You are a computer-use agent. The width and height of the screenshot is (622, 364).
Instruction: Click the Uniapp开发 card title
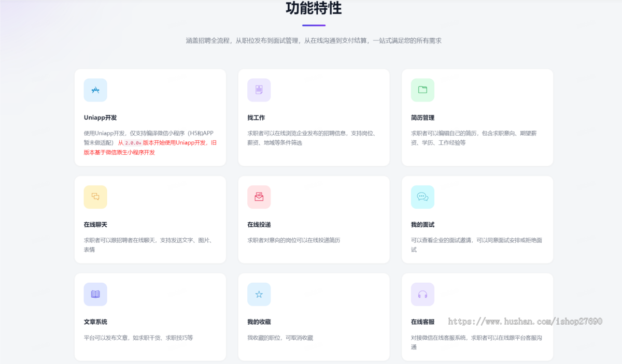coord(101,118)
